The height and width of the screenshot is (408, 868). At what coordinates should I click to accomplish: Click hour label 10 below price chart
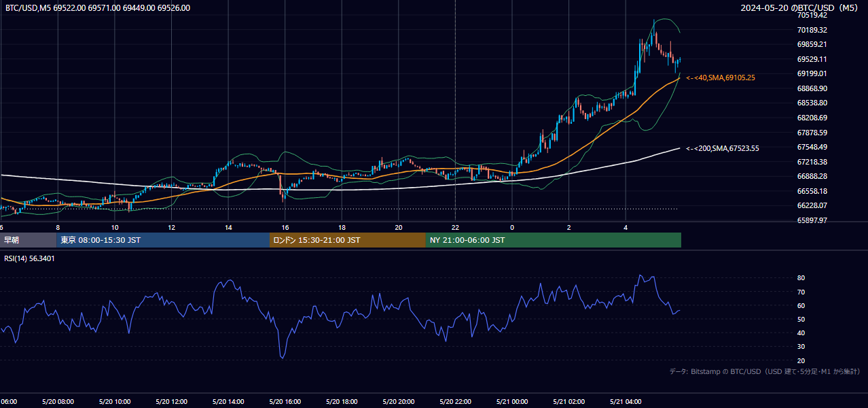(x=115, y=228)
